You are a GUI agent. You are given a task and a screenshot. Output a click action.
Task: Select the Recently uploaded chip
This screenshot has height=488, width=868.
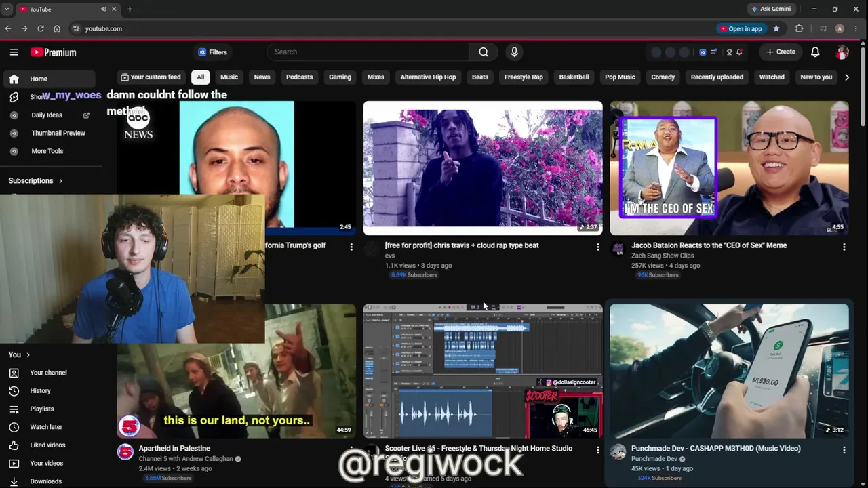pyautogui.click(x=717, y=77)
